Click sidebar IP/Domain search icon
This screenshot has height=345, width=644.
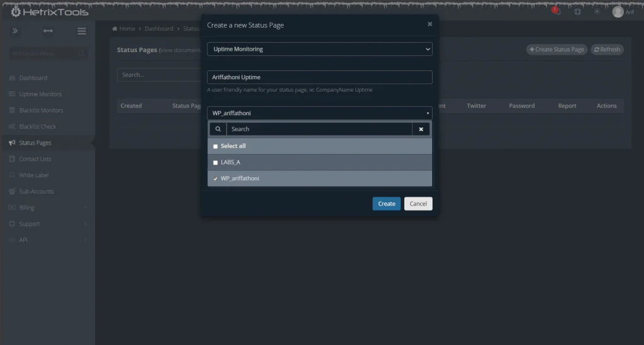(81, 53)
